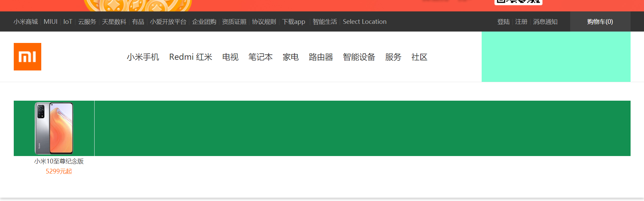Visit 有品 link

pyautogui.click(x=138, y=22)
